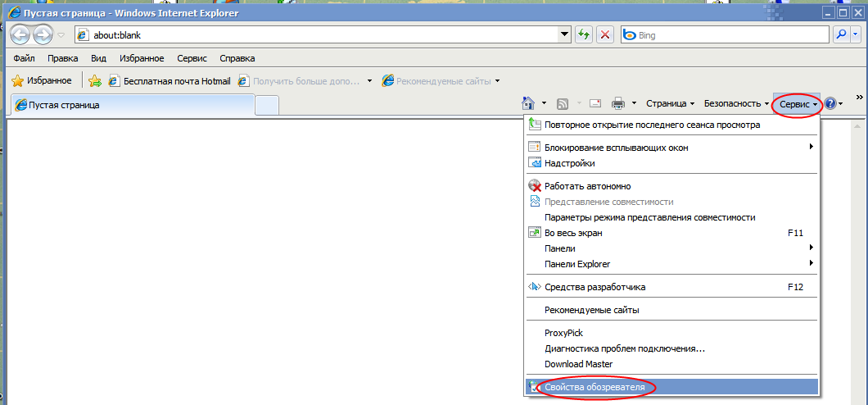868x405 pixels.
Task: Open a new tab with the blank tab button
Action: 267,105
